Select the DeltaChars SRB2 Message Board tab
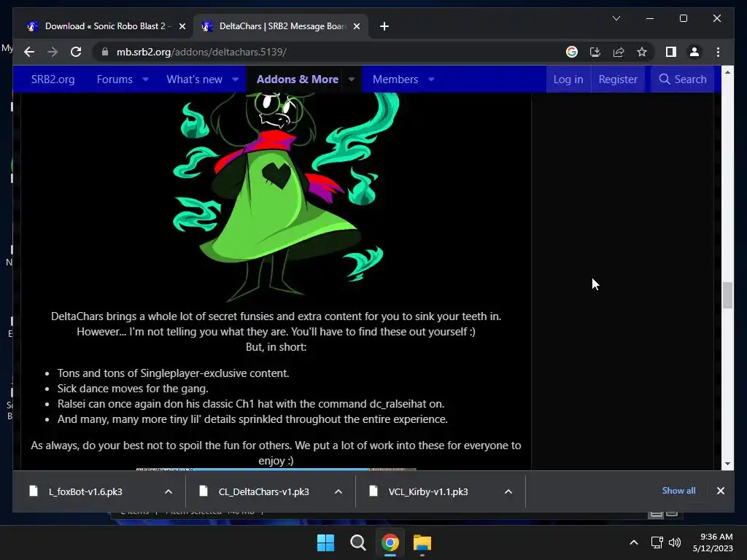Image resolution: width=747 pixels, height=560 pixels. [280, 26]
